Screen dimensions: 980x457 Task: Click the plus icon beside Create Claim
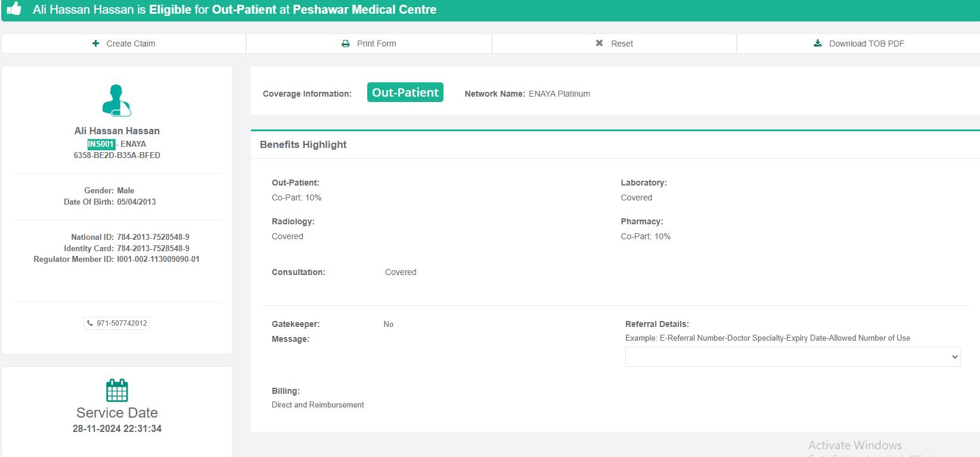coord(95,44)
